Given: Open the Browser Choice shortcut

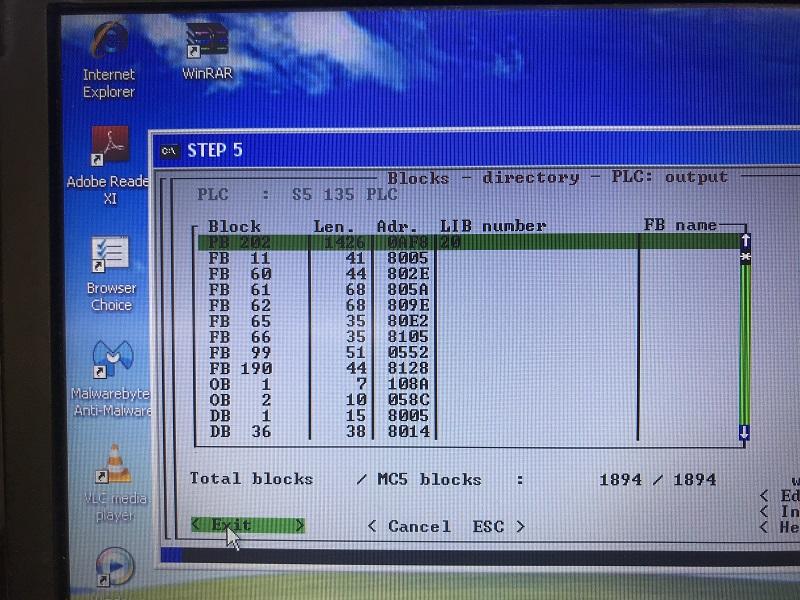Looking at the screenshot, I should [111, 274].
